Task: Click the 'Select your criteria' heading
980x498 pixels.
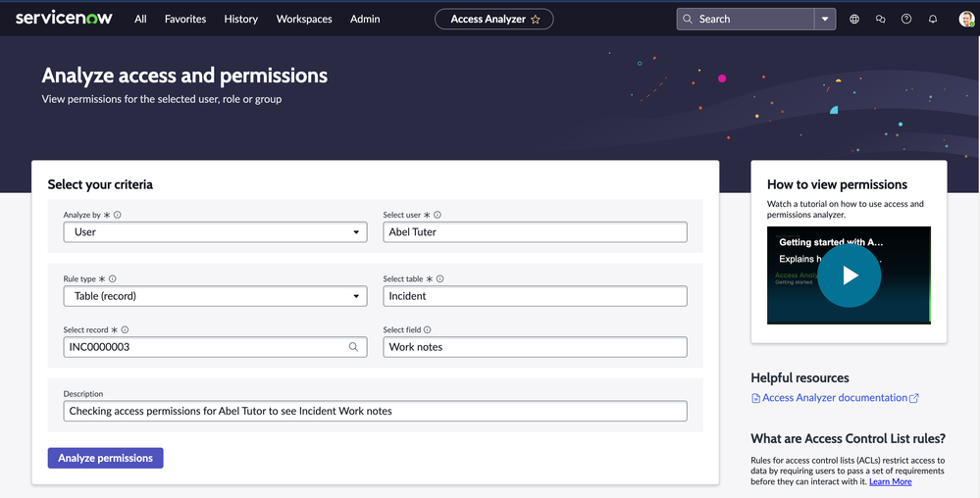Action: (x=100, y=184)
